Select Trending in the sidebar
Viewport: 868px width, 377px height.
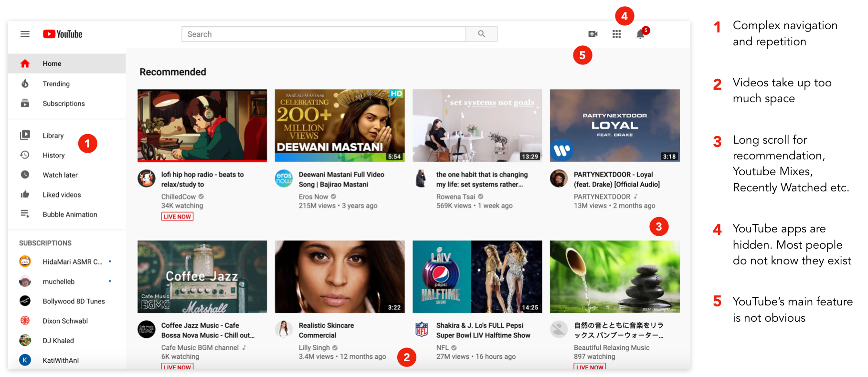coord(67,84)
